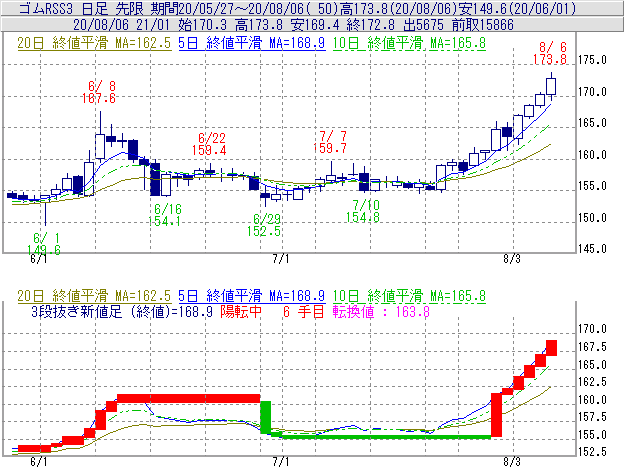Viewport: 624px width, 474px height.
Task: Click the long red horizontal bar near 160
Action: click(189, 398)
